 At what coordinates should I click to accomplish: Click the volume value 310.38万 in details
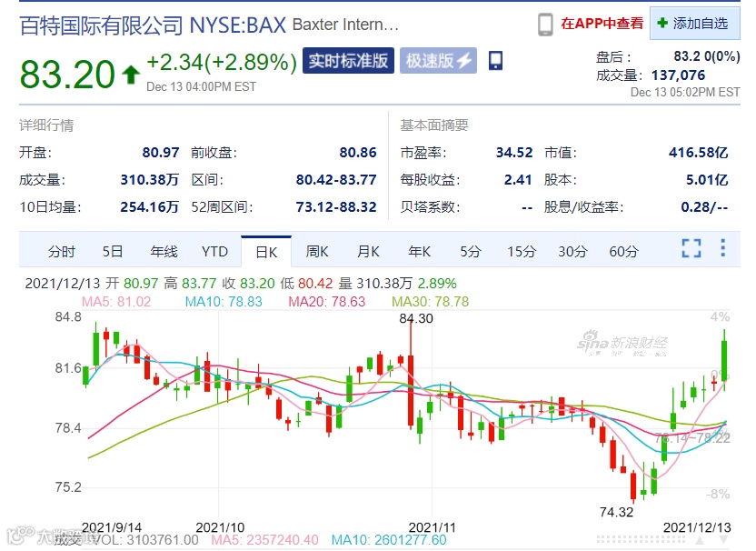click(149, 179)
